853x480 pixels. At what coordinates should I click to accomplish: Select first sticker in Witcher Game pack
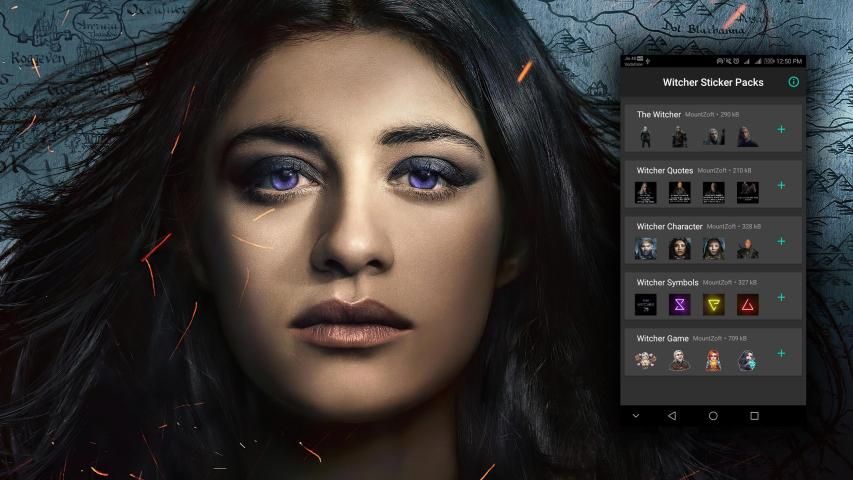[x=646, y=361]
